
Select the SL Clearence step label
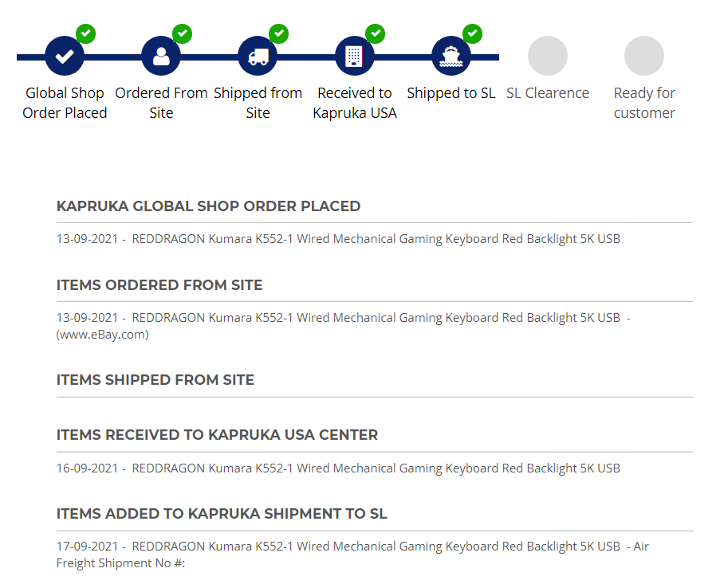tap(547, 93)
